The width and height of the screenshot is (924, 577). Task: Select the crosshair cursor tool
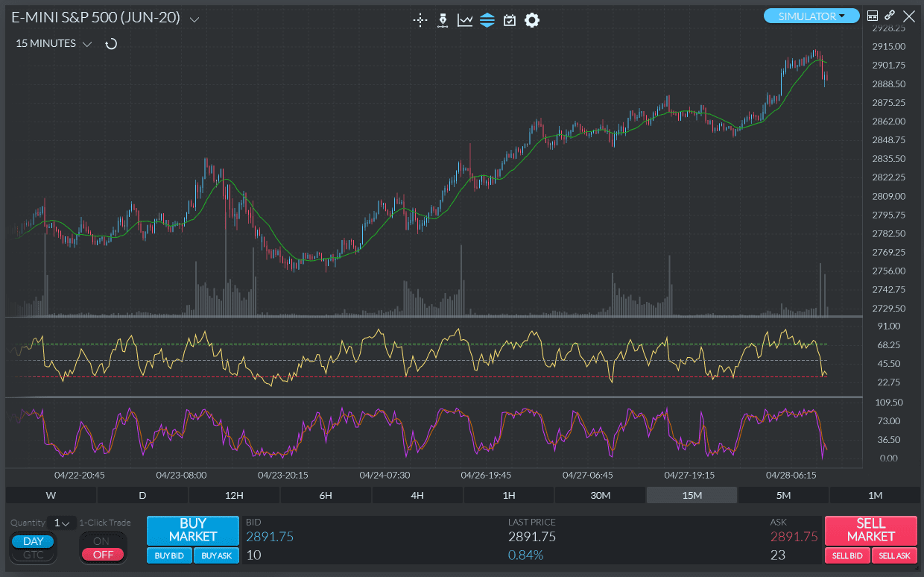point(420,20)
